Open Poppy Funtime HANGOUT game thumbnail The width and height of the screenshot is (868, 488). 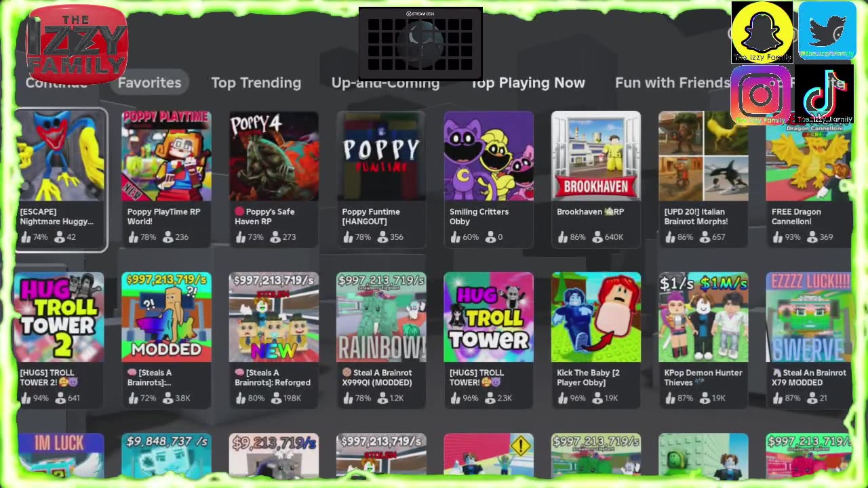tap(381, 156)
